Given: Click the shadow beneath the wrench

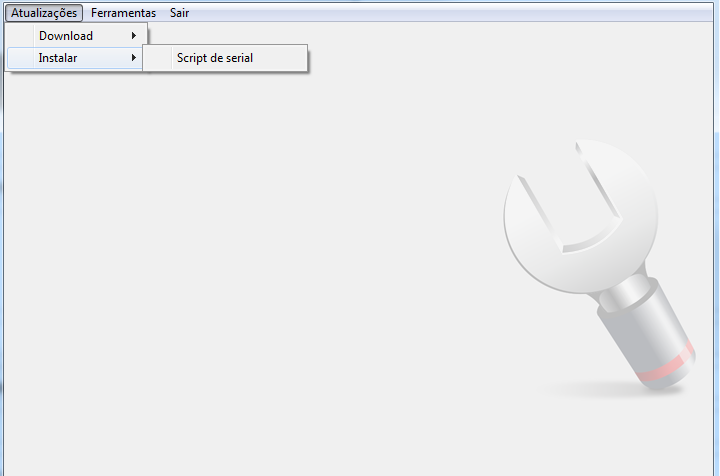Looking at the screenshot, I should click(x=600, y=390).
